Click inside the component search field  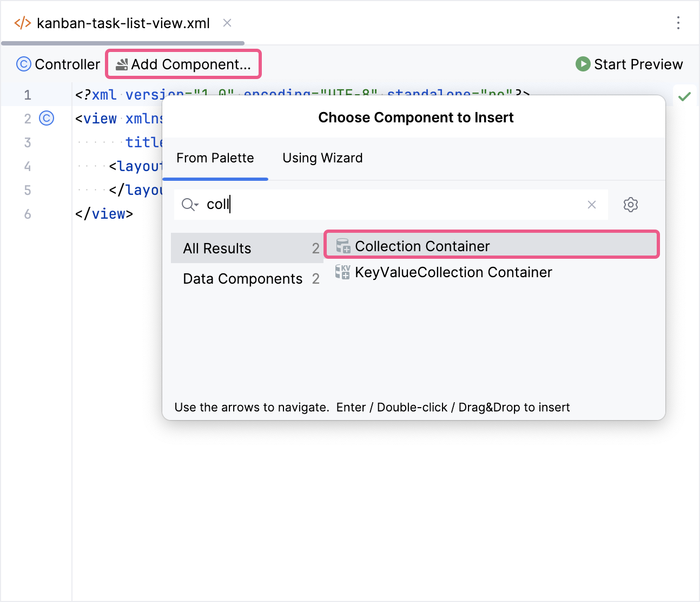[x=379, y=205]
